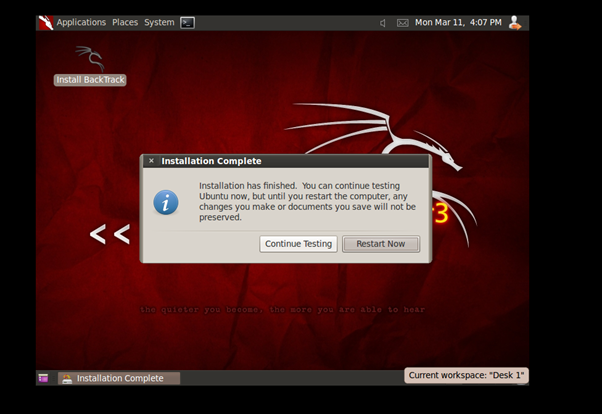The height and width of the screenshot is (414, 602).
Task: Open the System menu
Action: (x=159, y=22)
